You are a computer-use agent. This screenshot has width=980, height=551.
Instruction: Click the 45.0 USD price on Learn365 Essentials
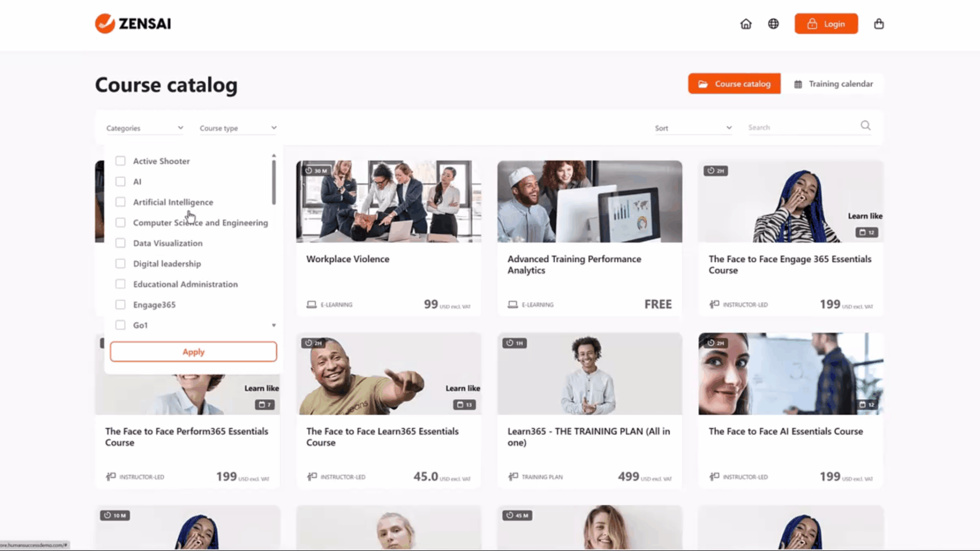pyautogui.click(x=442, y=477)
